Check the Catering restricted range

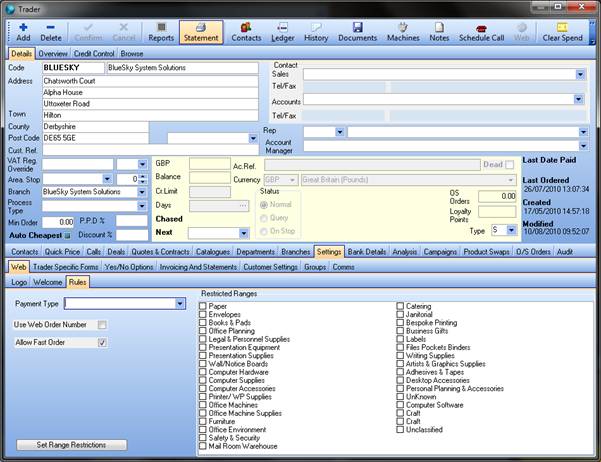click(400, 306)
